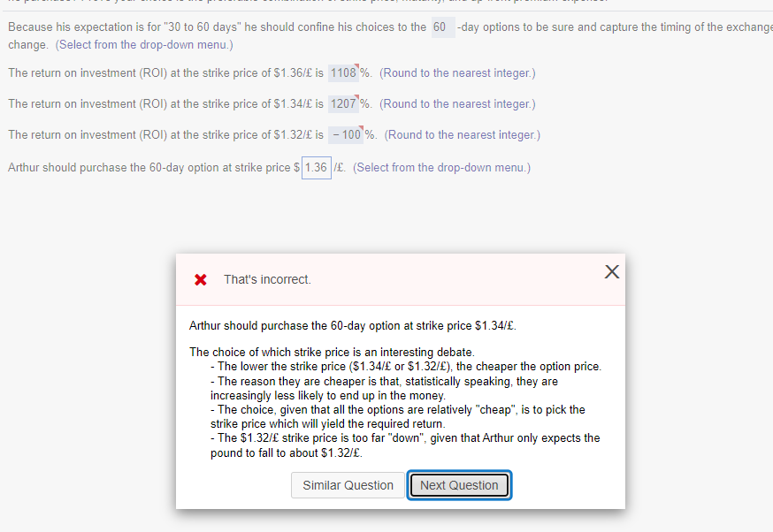Close the incorrect answer dialog with X

point(612,272)
